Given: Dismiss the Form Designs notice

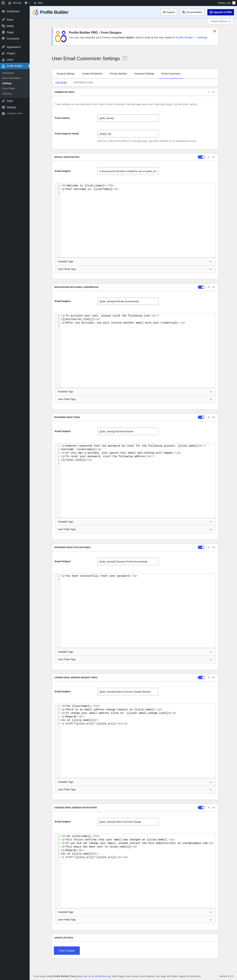Looking at the screenshot, I should 215,31.
